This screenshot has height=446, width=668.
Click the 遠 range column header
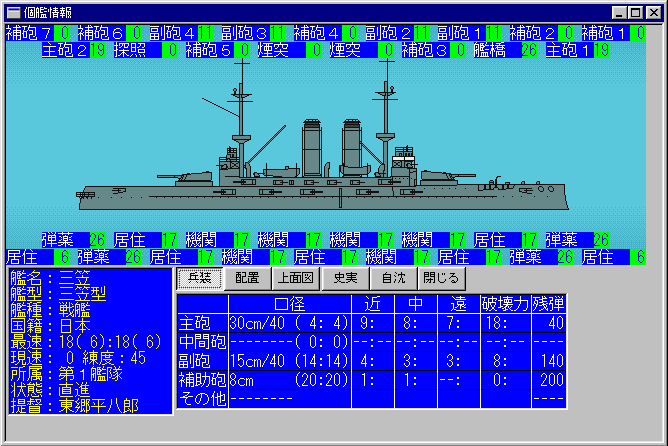pyautogui.click(x=458, y=304)
